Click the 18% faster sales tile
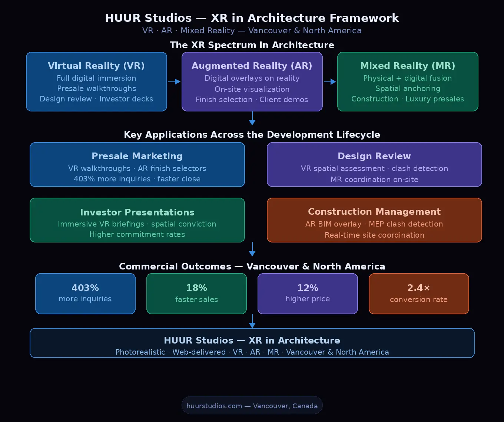The height and width of the screenshot is (422, 504). (x=196, y=294)
